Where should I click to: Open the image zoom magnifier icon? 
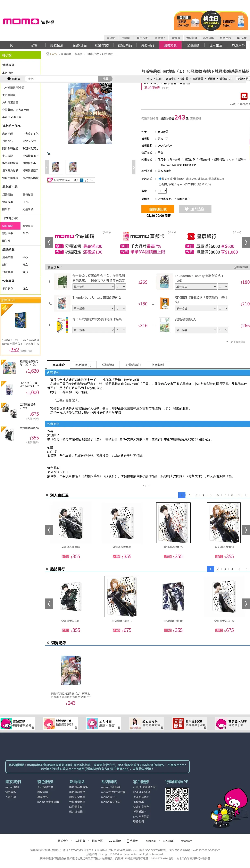pos(49,154)
